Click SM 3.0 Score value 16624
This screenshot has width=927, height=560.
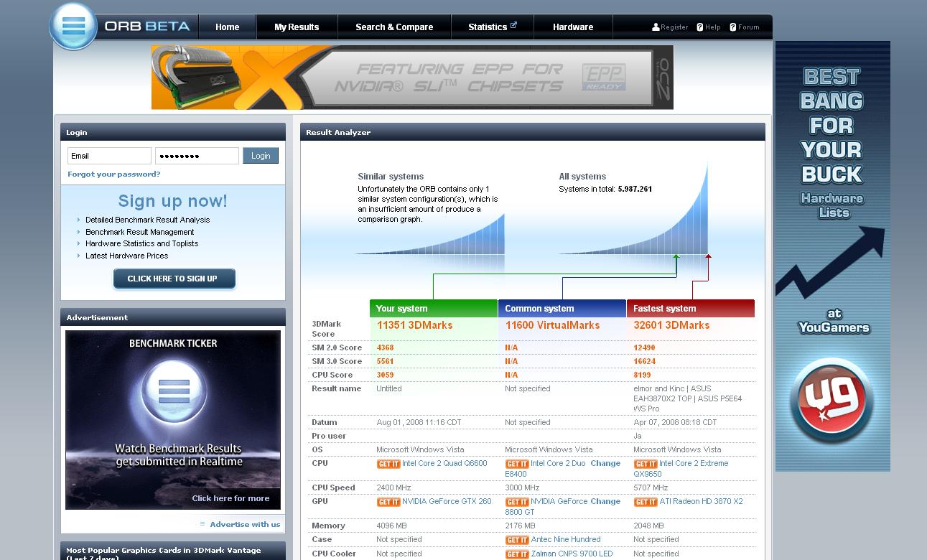(x=644, y=361)
